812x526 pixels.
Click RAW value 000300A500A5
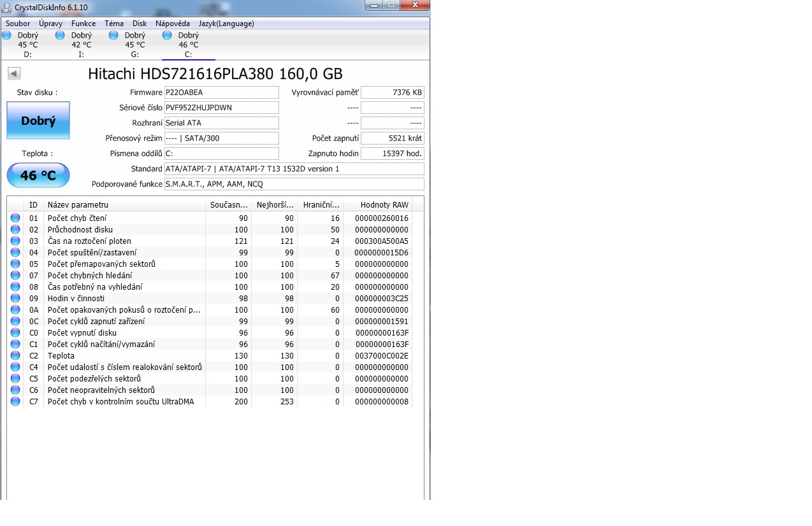pos(381,241)
